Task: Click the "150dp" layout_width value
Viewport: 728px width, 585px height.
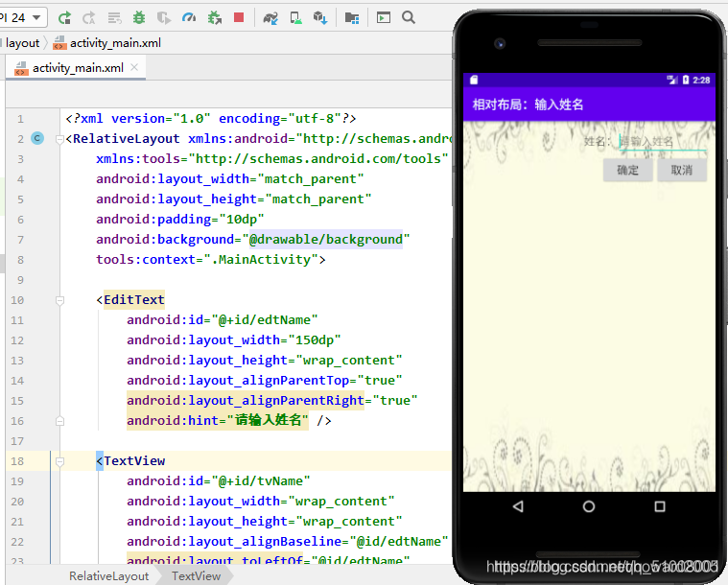Action: point(315,339)
